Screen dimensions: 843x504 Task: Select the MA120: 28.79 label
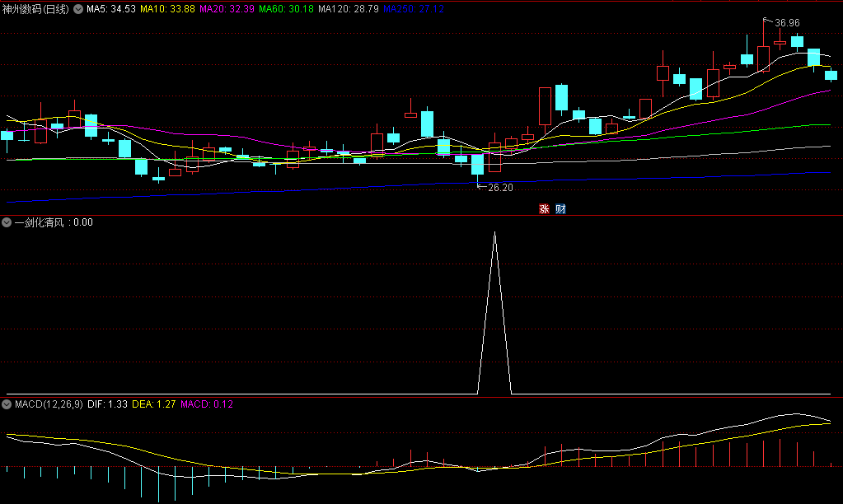(x=349, y=9)
